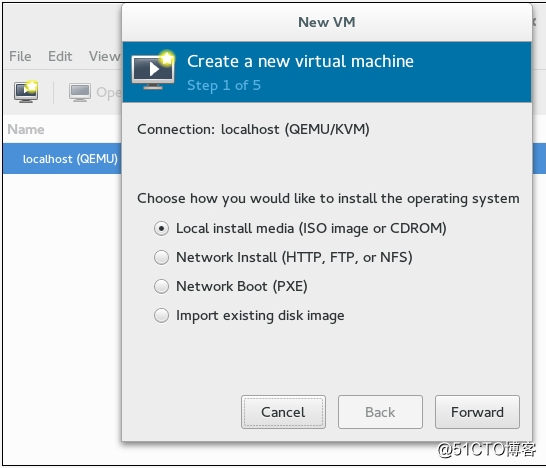Click the New VM dialog title bar
The height and width of the screenshot is (468, 546).
pos(327,22)
